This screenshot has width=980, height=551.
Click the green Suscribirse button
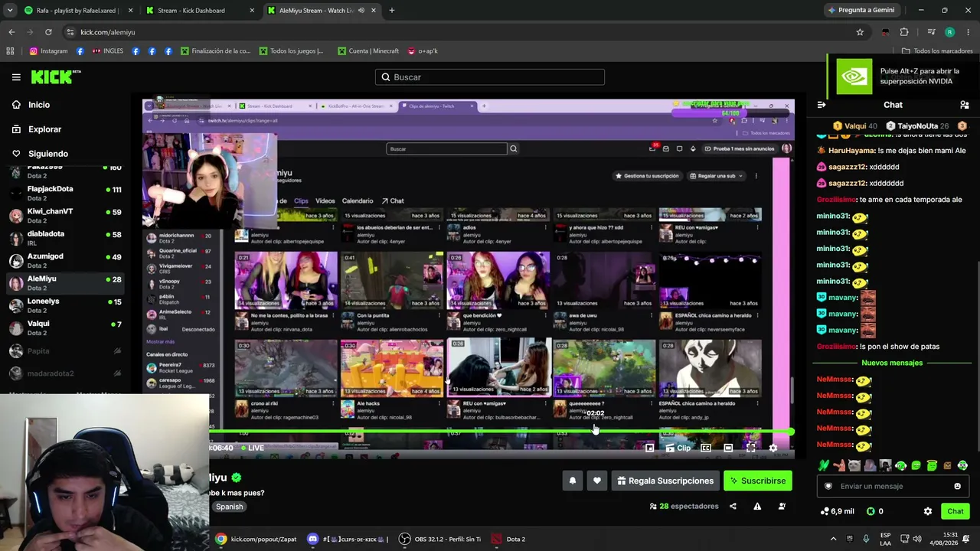pos(758,481)
